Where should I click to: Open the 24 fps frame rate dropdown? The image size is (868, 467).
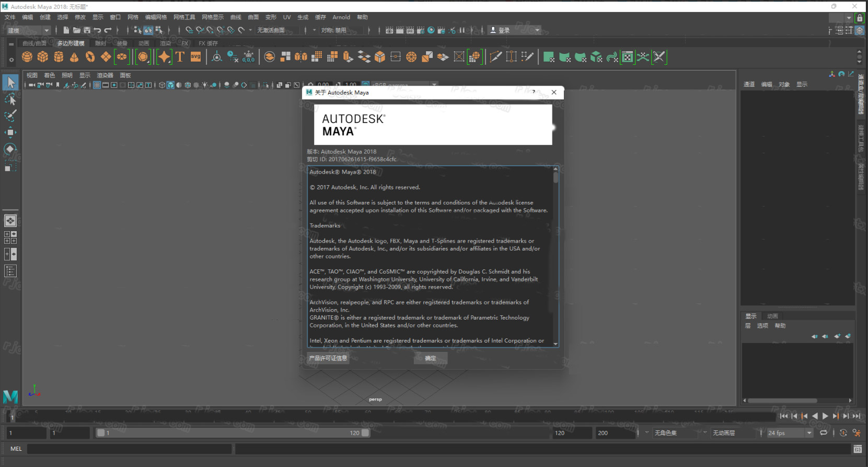pyautogui.click(x=790, y=433)
